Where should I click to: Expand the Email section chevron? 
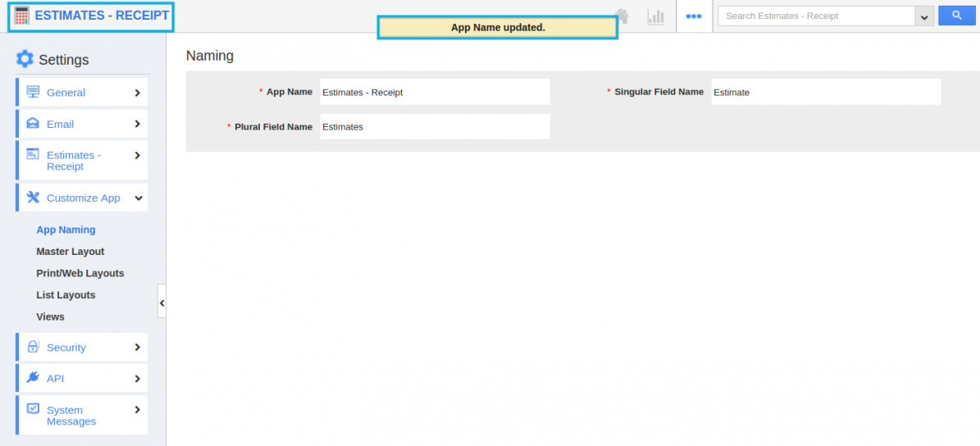[138, 124]
